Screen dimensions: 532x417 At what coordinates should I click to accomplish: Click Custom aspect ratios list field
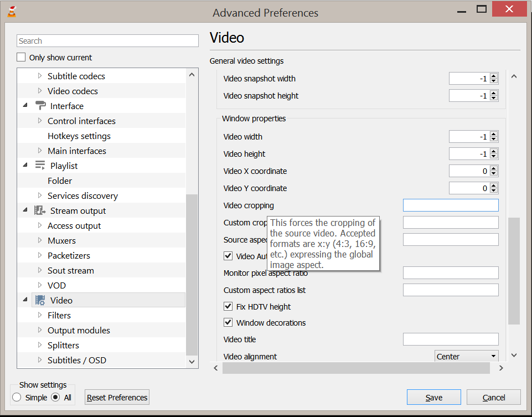coord(451,290)
